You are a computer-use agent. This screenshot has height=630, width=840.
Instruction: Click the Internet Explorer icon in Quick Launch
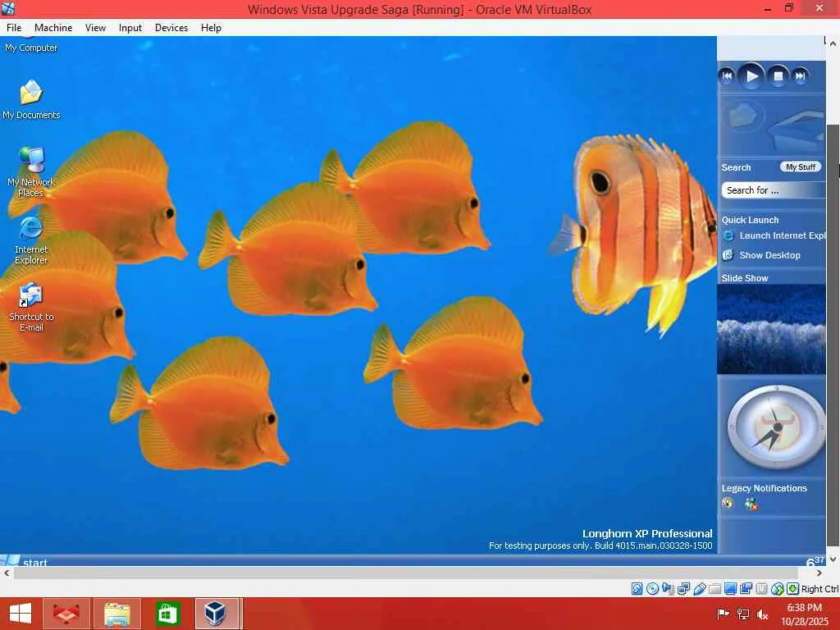tap(728, 235)
